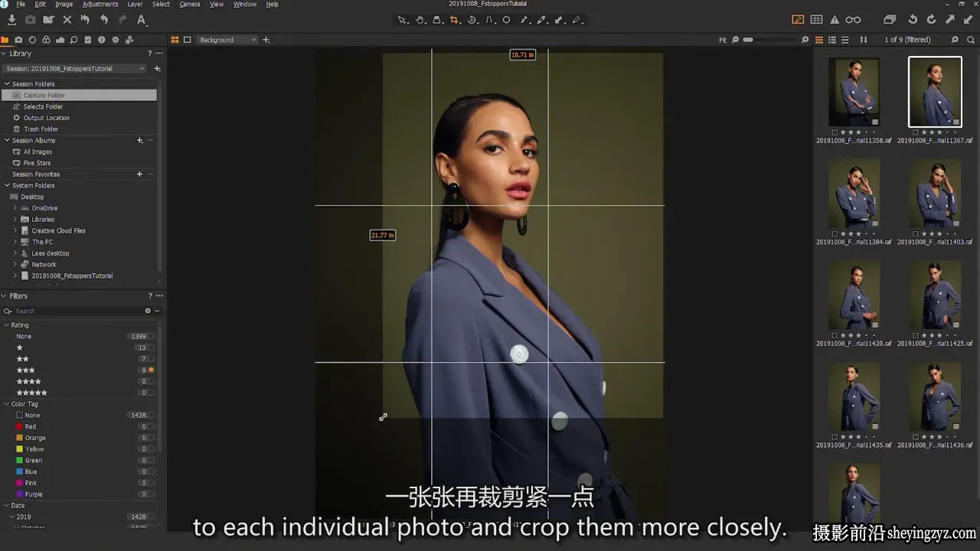This screenshot has width=980, height=551.
Task: Toggle the Exposure Warning triangle icon
Action: click(x=835, y=20)
